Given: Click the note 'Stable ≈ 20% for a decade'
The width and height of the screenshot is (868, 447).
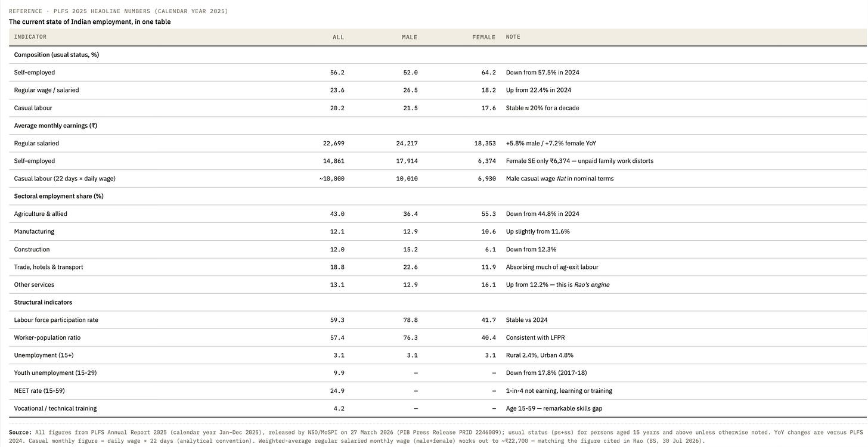Looking at the screenshot, I should click(542, 108).
